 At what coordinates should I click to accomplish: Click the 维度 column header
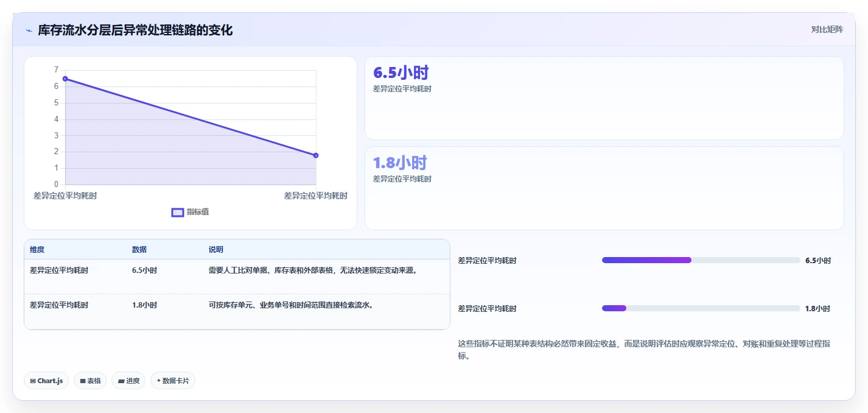pos(37,250)
